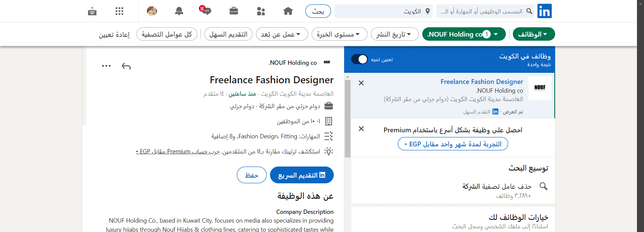Click the بحث search button
This screenshot has width=644, height=232.
coord(318,11)
